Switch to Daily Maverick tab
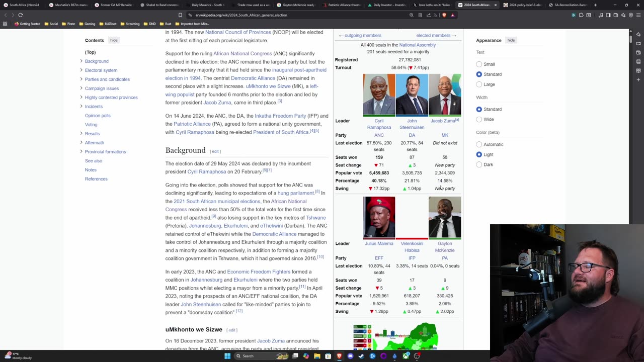The width and height of the screenshot is (644, 362). [205, 5]
